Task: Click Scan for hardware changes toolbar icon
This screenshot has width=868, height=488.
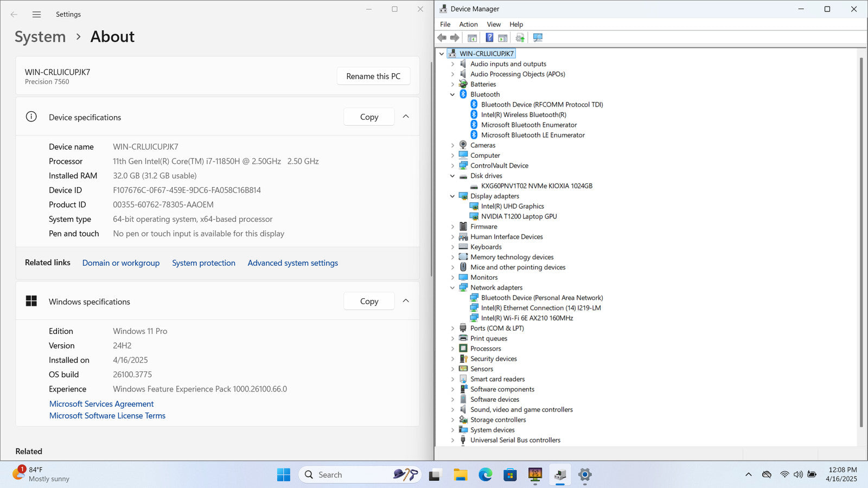Action: click(538, 37)
